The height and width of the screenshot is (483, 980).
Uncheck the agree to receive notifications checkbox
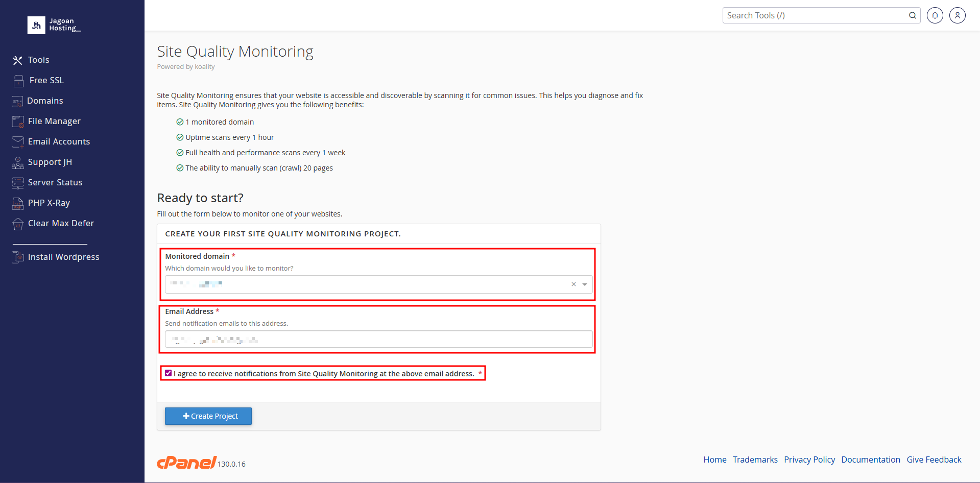pos(169,373)
